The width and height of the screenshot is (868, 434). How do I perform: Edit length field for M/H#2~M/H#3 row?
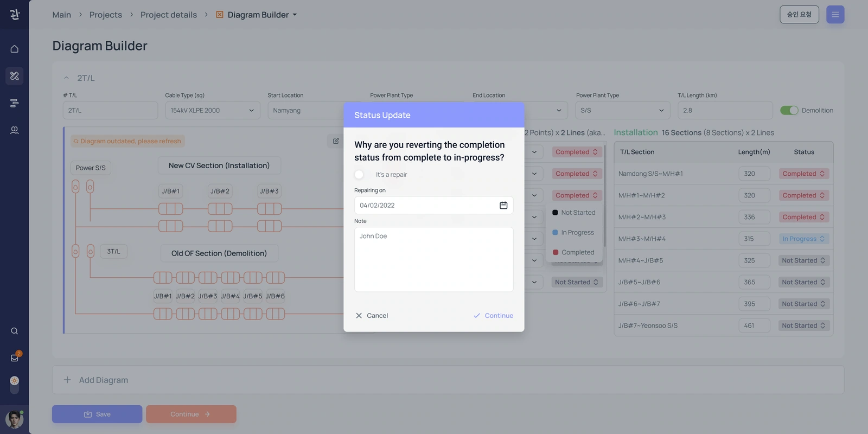[x=754, y=217]
